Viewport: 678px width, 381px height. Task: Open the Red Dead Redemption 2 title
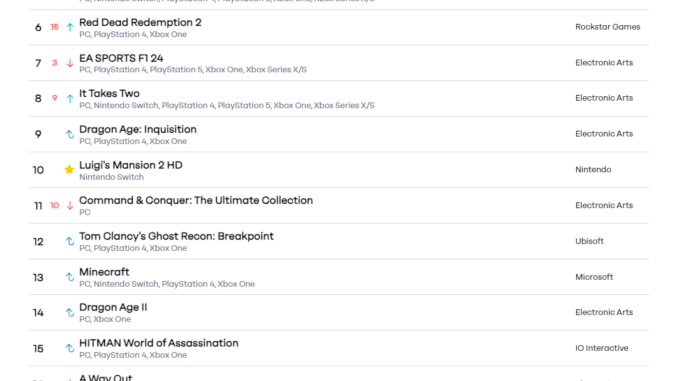click(x=140, y=22)
